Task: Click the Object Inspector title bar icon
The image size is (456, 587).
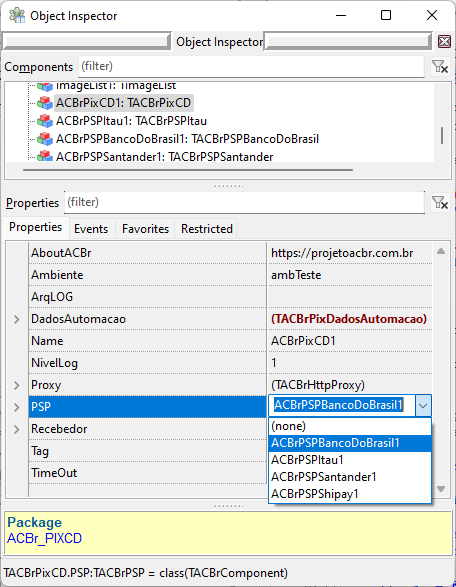Action: point(17,15)
